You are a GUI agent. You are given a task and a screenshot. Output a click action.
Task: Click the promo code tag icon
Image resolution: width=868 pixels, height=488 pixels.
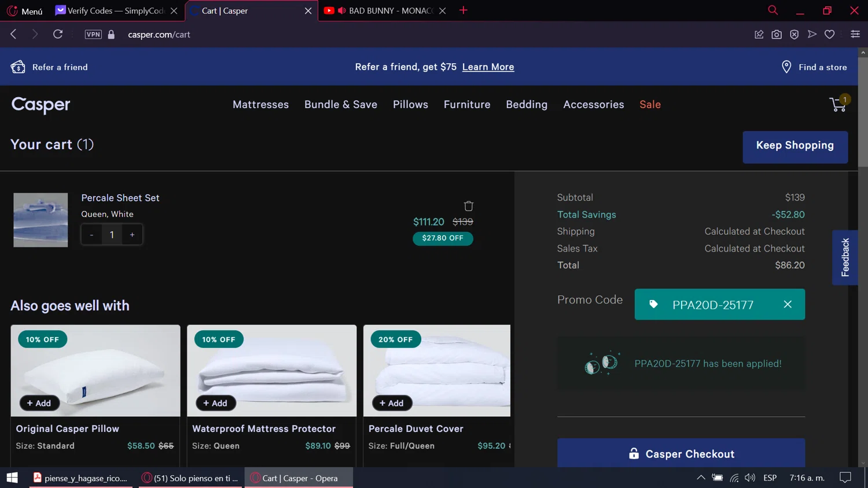[653, 304]
